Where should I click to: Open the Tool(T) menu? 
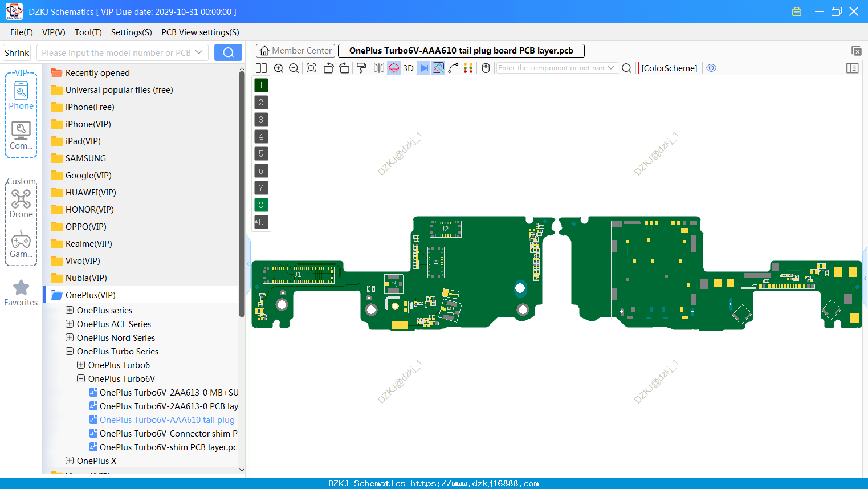coord(88,32)
